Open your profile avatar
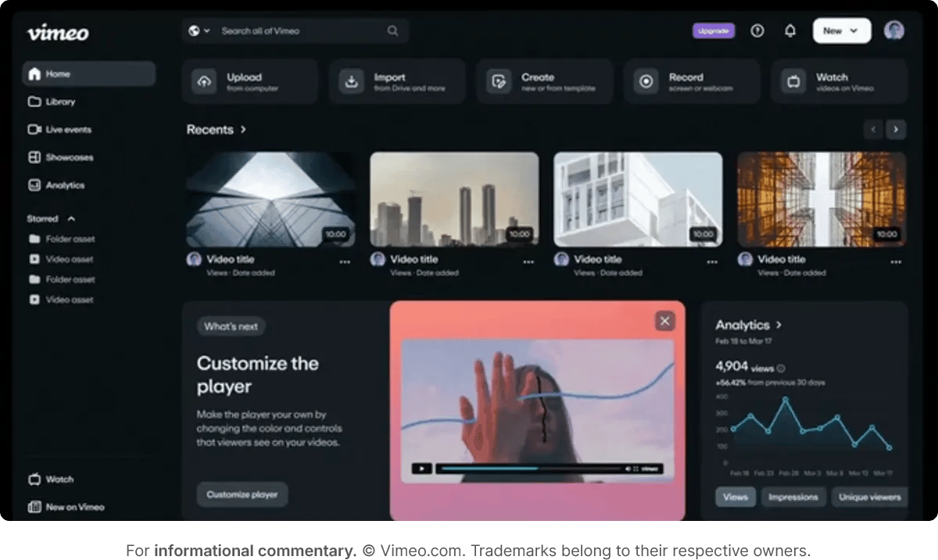The image size is (938, 560). [893, 30]
